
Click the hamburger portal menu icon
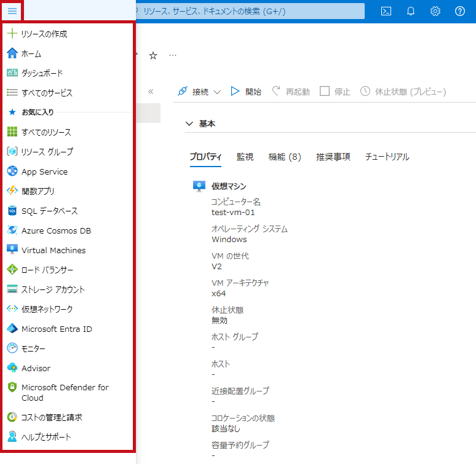point(12,11)
